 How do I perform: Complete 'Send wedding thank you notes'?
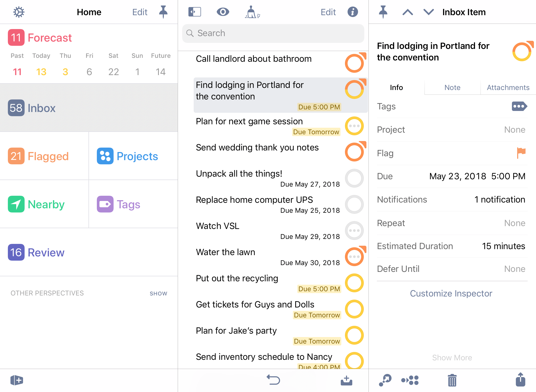354,152
